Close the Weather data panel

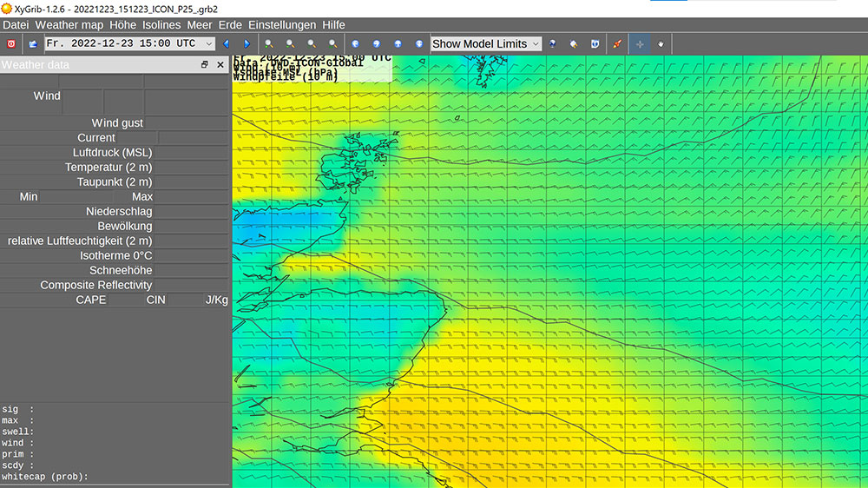[220, 65]
